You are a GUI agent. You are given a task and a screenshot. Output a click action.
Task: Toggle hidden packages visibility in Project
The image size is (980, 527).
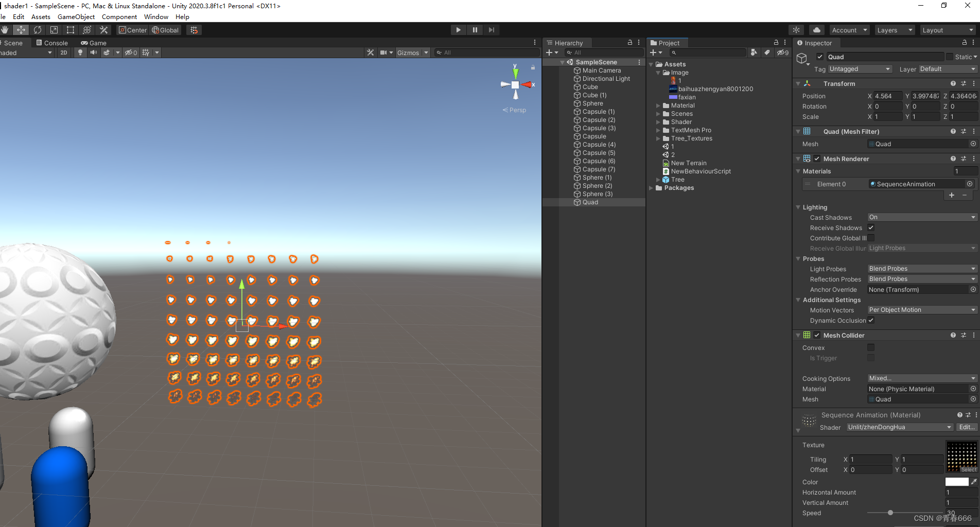[782, 52]
